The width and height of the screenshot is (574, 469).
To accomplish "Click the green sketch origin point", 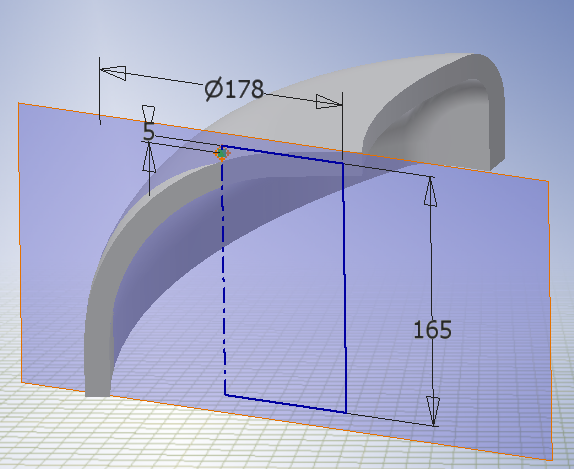I will point(222,154).
